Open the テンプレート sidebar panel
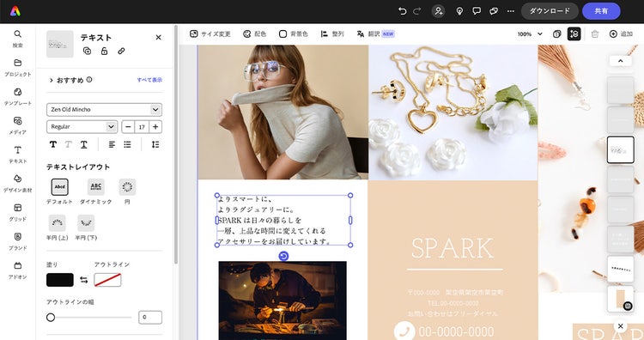This screenshot has width=644, height=340. click(18, 97)
